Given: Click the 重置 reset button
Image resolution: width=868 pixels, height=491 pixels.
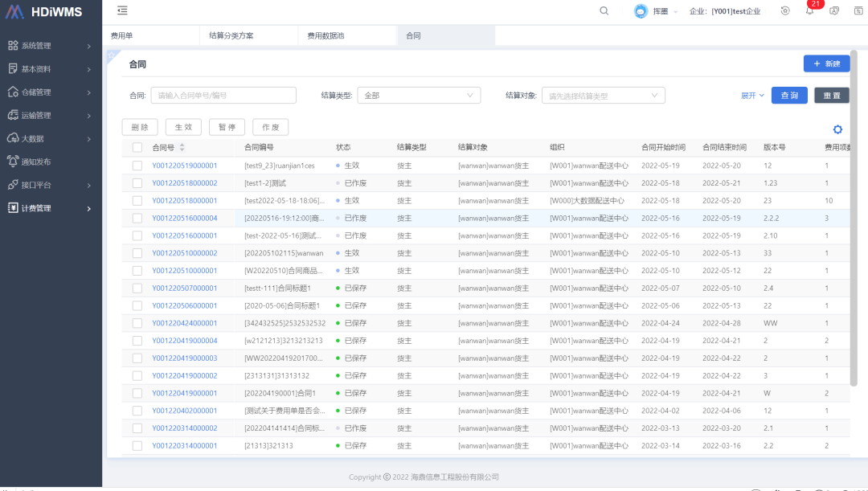Looking at the screenshot, I should [832, 95].
